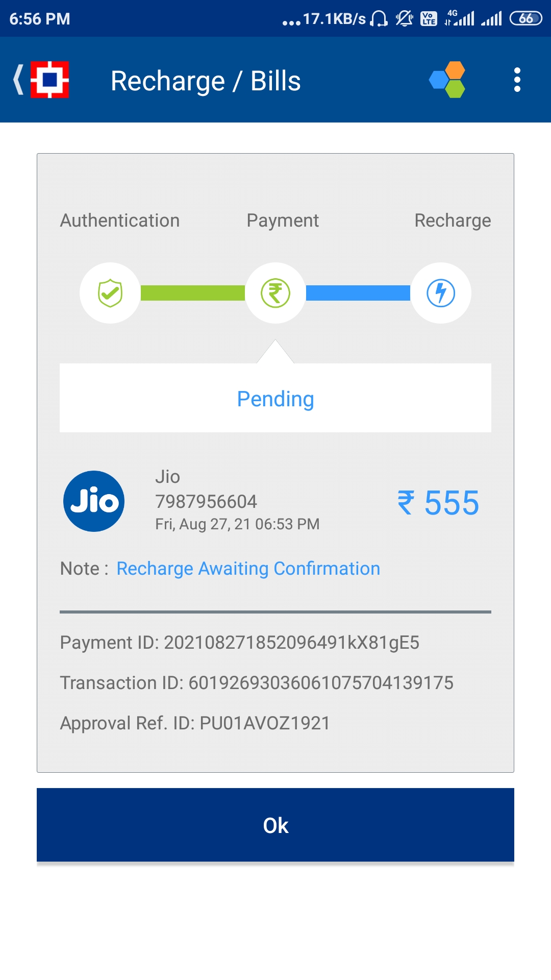The width and height of the screenshot is (551, 980).
Task: Tap the Authentication shield checkmark icon
Action: (110, 293)
